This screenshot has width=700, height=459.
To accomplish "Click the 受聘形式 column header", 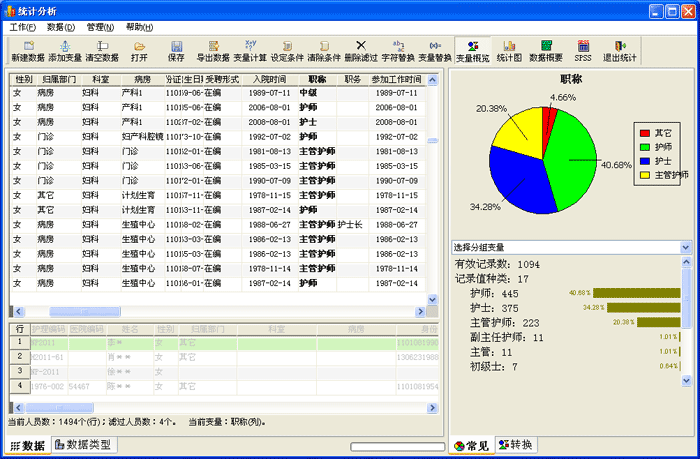I will 222,79.
